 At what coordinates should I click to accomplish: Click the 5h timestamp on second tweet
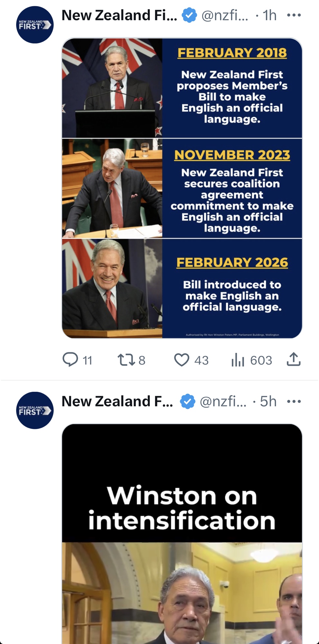pyautogui.click(x=268, y=401)
